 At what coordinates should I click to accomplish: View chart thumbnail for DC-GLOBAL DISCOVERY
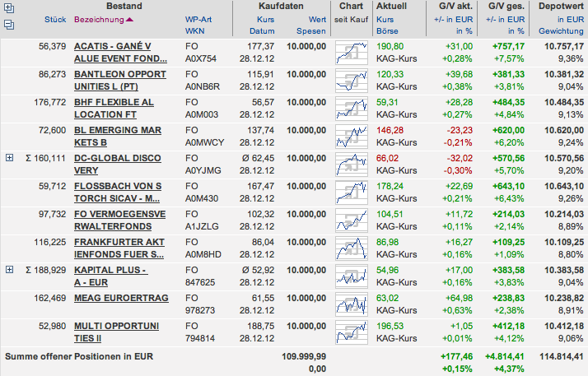[x=352, y=165]
